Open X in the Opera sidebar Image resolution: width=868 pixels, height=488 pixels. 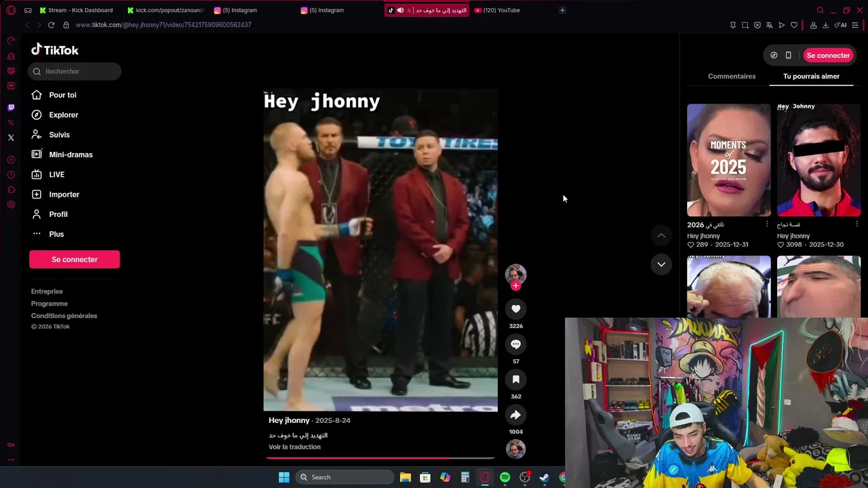coord(11,138)
